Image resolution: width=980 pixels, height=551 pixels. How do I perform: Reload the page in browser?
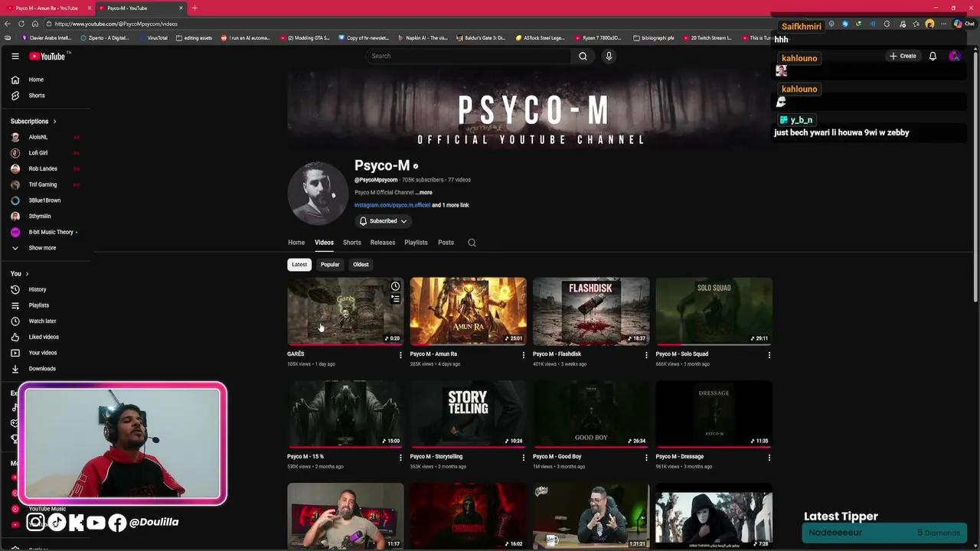(21, 24)
